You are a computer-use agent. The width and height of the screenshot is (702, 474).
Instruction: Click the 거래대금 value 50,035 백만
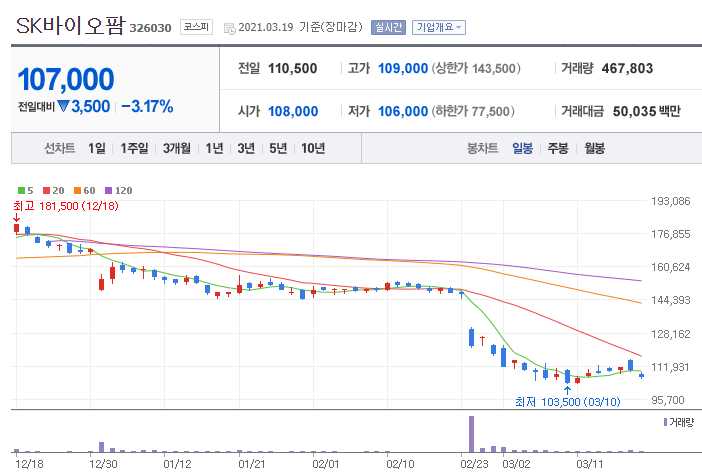646,111
